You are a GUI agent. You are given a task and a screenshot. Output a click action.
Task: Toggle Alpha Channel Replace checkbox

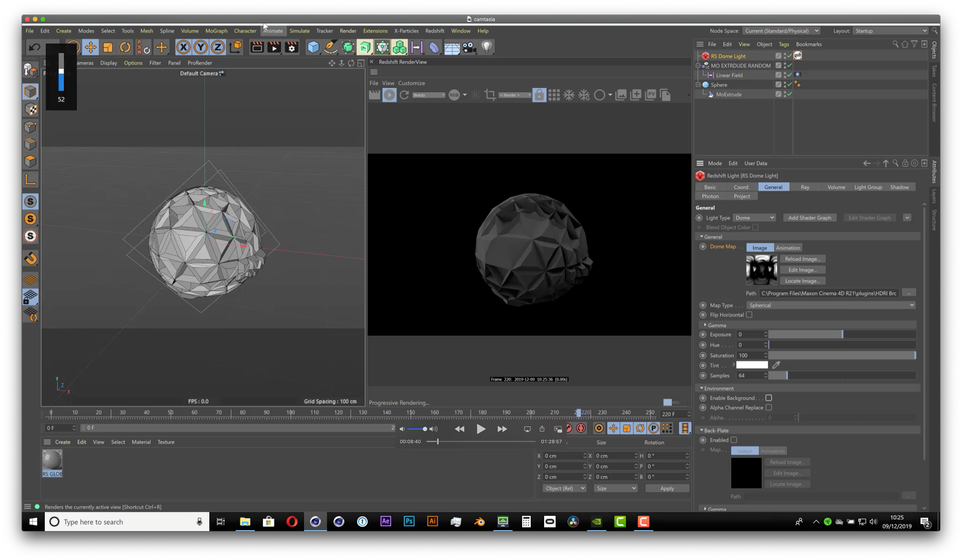pos(768,407)
